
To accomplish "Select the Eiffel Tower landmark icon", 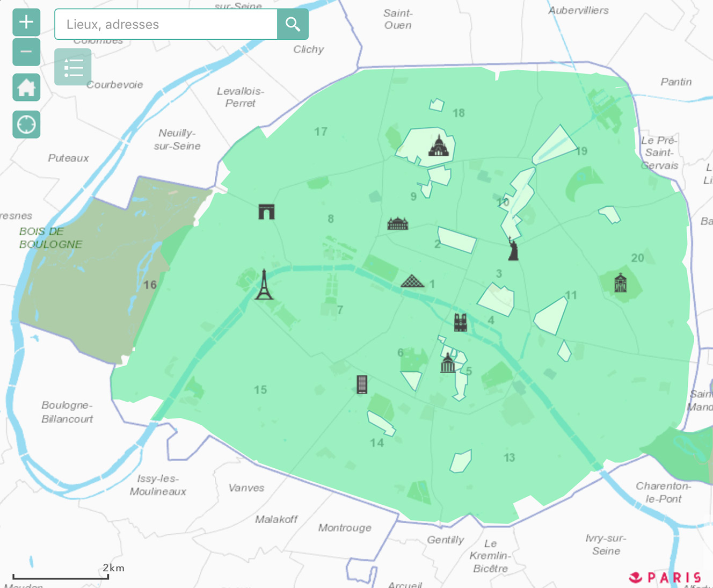I will click(264, 285).
